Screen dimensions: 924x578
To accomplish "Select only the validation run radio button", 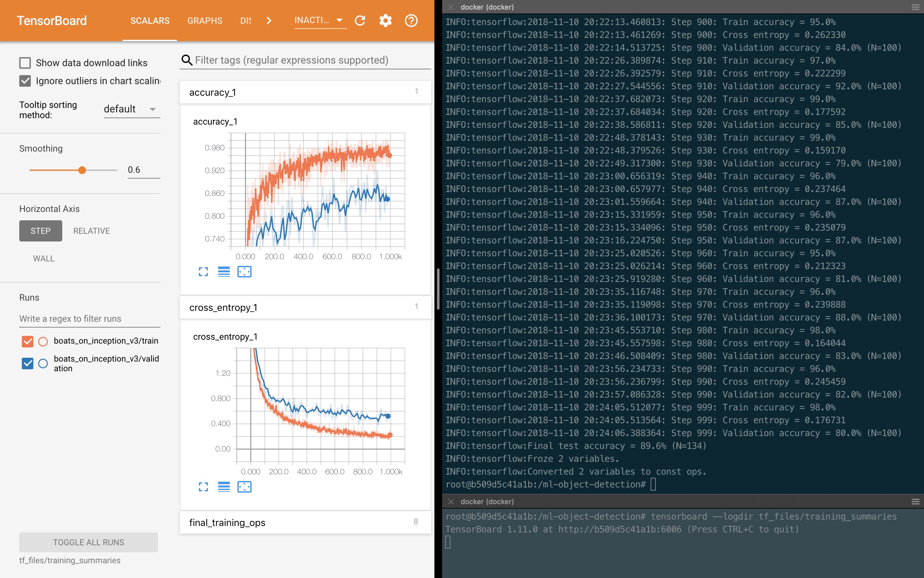I will click(x=43, y=363).
